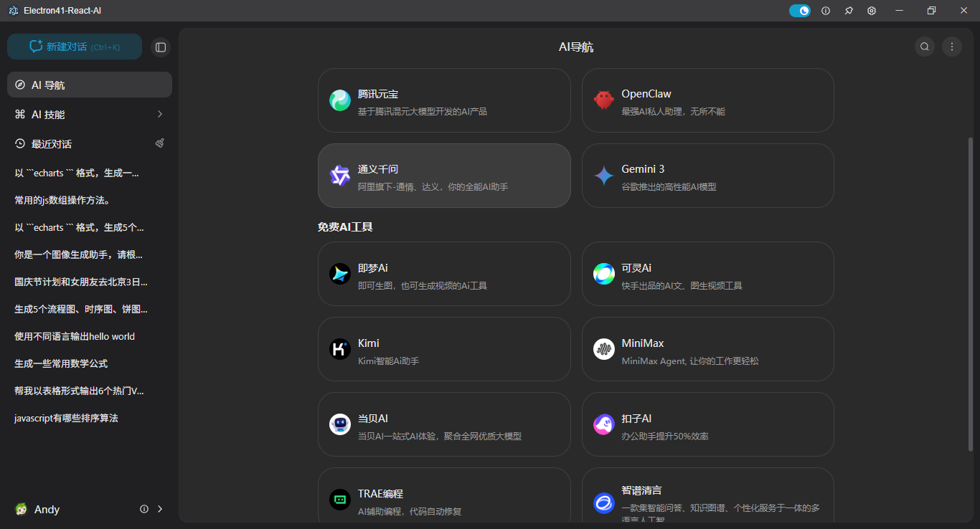This screenshot has width=980, height=529.
Task: Click the red OpenClaw logo
Action: [604, 100]
